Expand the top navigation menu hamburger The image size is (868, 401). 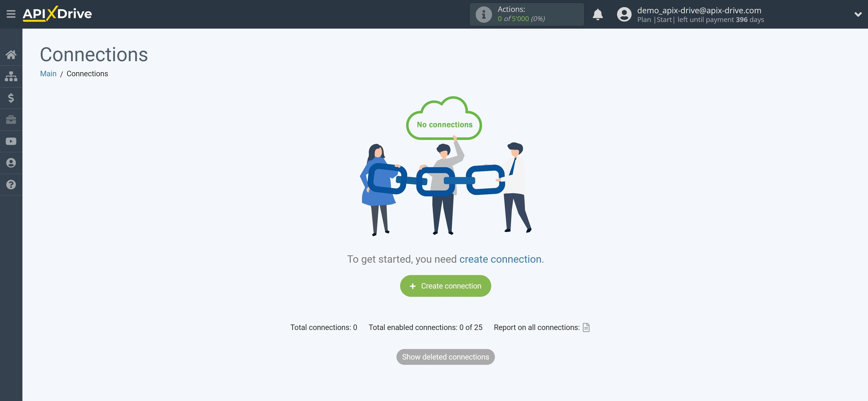pyautogui.click(x=11, y=14)
